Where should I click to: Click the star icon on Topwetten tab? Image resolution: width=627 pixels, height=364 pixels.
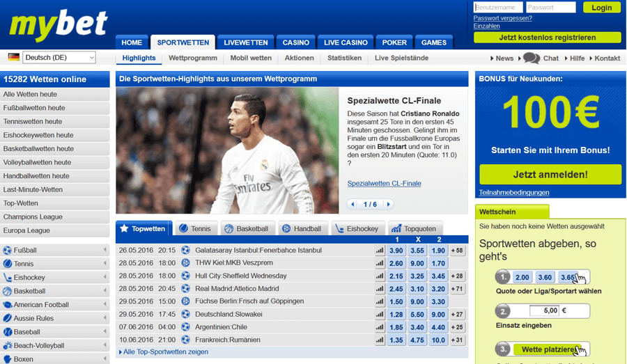tap(125, 228)
